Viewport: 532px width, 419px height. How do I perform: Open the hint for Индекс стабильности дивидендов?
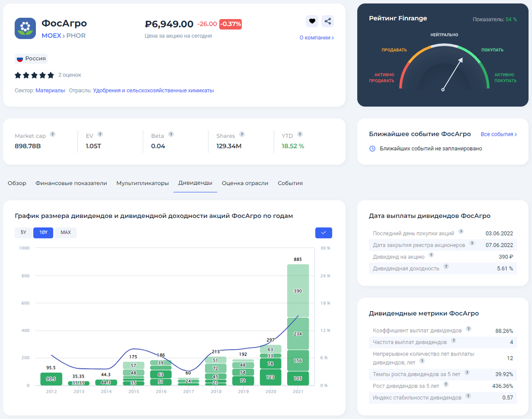(469, 396)
